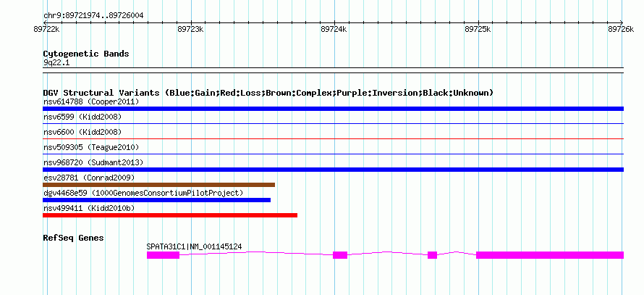Click the nsv499411 (Kidd2010b) label
This screenshot has width=644, height=295.
(x=89, y=208)
